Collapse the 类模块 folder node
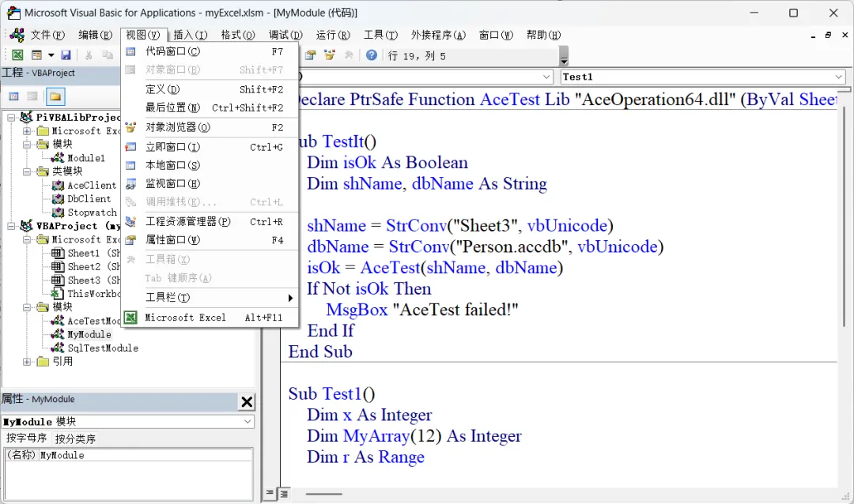This screenshot has width=854, height=504. coord(26,171)
